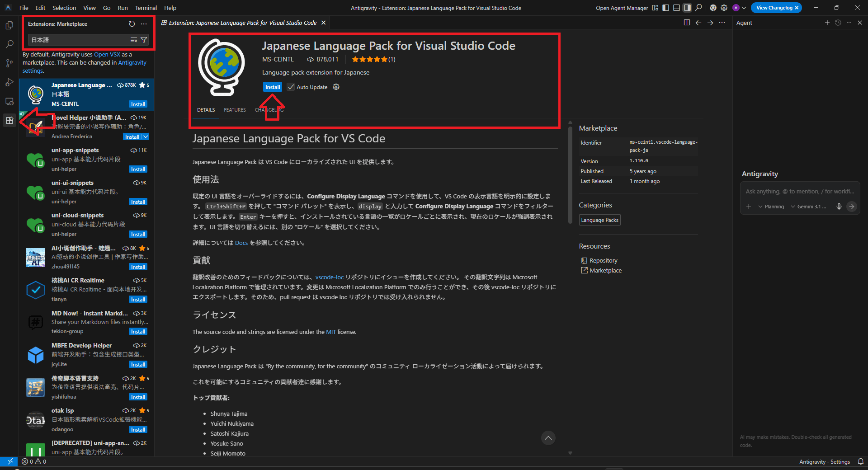
Task: Toggle the bottom panel visibility
Action: (676, 8)
